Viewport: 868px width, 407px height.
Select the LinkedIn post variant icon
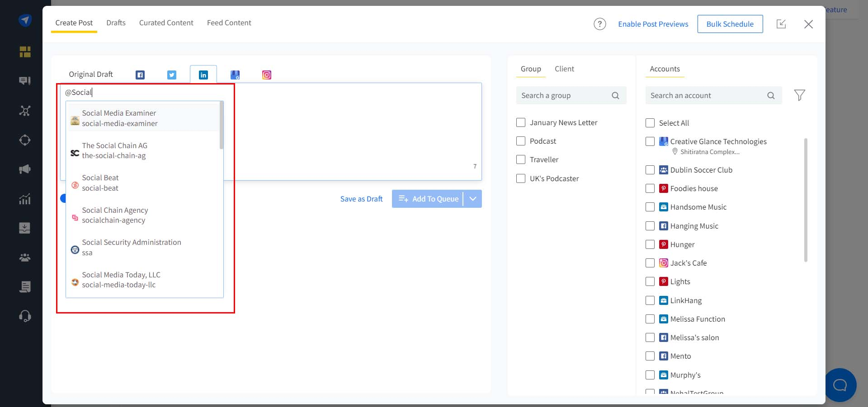203,75
